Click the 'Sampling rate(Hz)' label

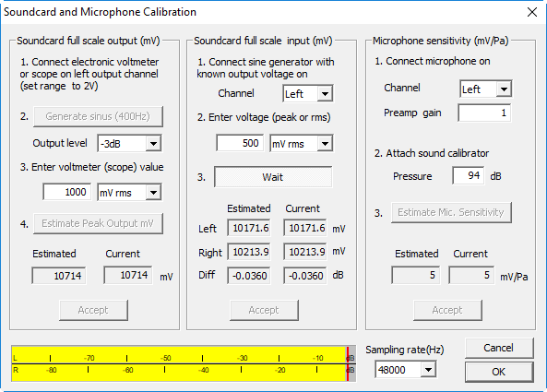click(x=404, y=350)
